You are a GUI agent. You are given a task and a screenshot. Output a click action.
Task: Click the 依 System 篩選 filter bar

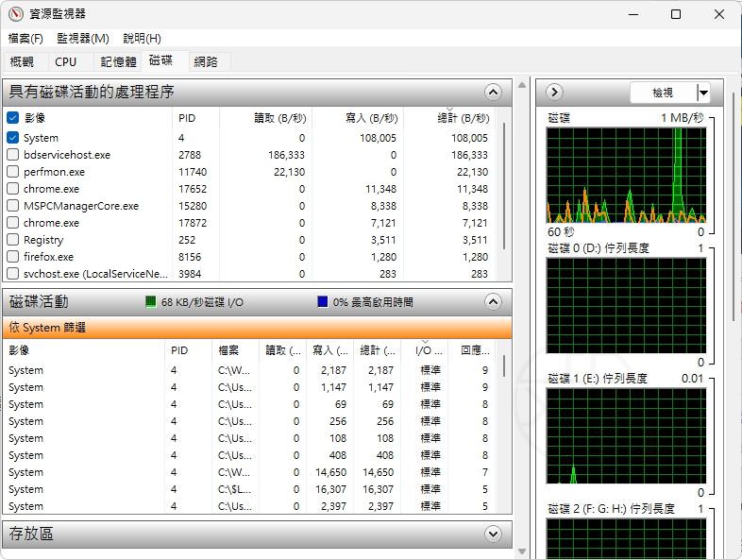pyautogui.click(x=258, y=328)
